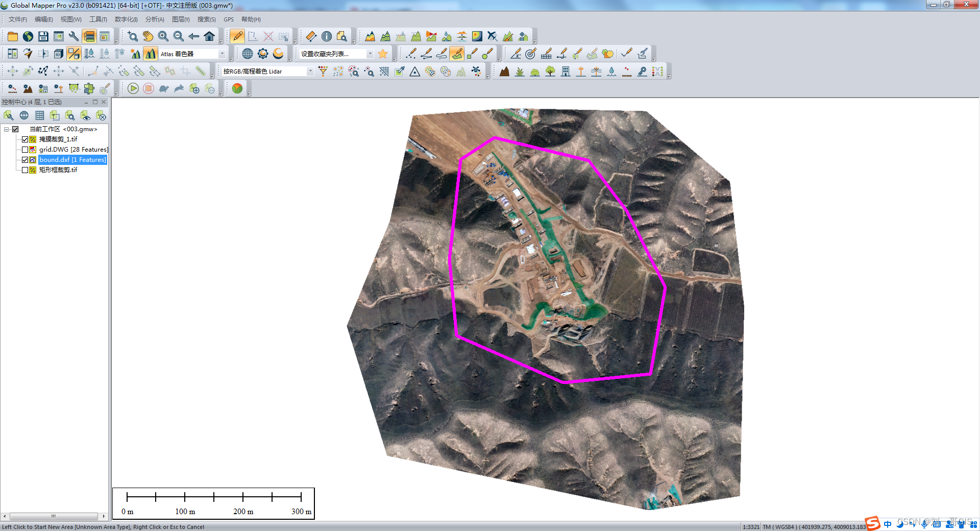Enable the 矩形框裁剪.tif layer checkbox
980x531 pixels.
pos(25,170)
